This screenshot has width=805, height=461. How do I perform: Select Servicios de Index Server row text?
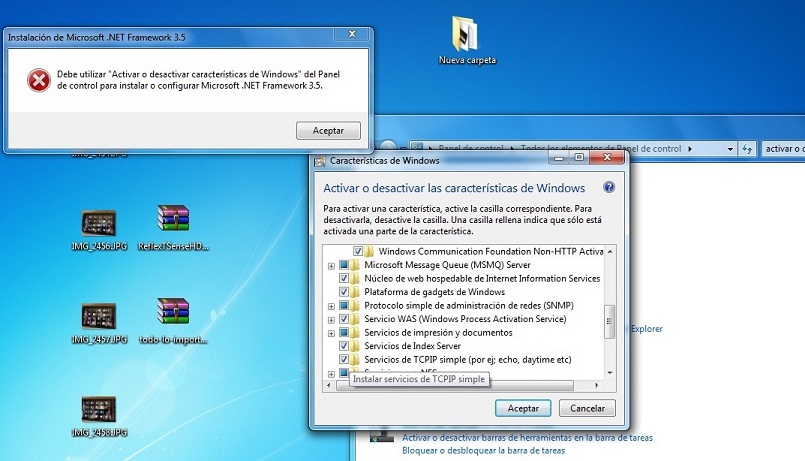412,346
